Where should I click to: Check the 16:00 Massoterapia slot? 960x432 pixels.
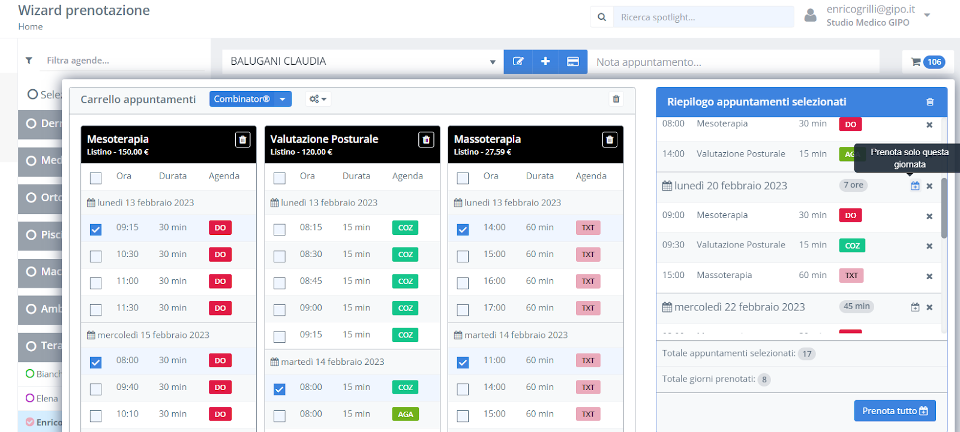tap(463, 283)
